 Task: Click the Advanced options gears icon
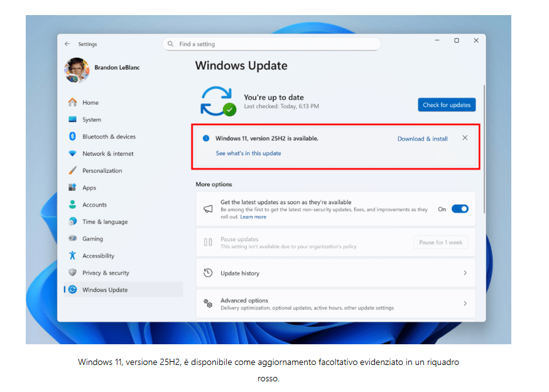[208, 303]
